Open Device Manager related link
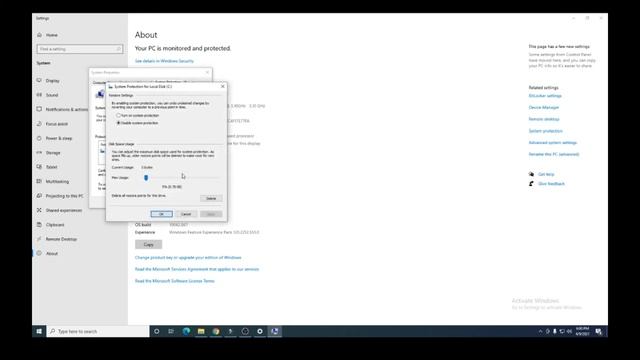This screenshot has height=360, width=640. [x=544, y=108]
